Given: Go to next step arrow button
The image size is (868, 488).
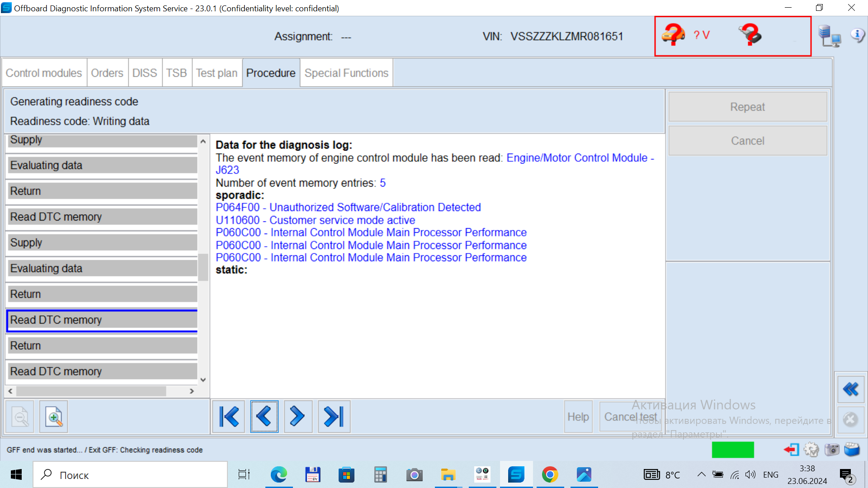Looking at the screenshot, I should [x=297, y=417].
